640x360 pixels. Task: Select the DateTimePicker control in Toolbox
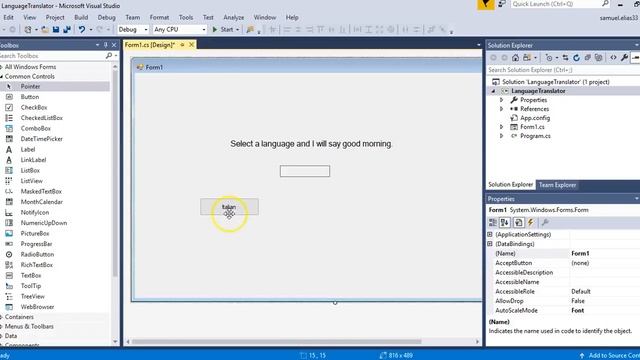[42, 139]
